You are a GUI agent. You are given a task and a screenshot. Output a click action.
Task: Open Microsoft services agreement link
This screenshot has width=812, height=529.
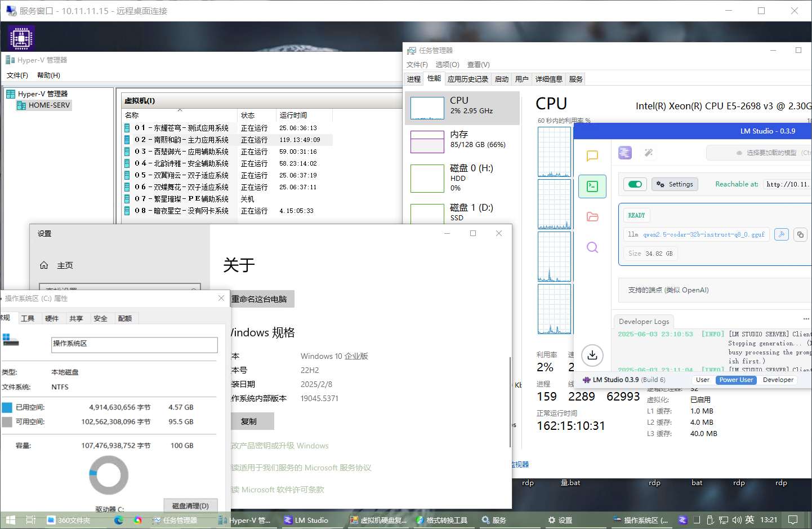tap(301, 468)
